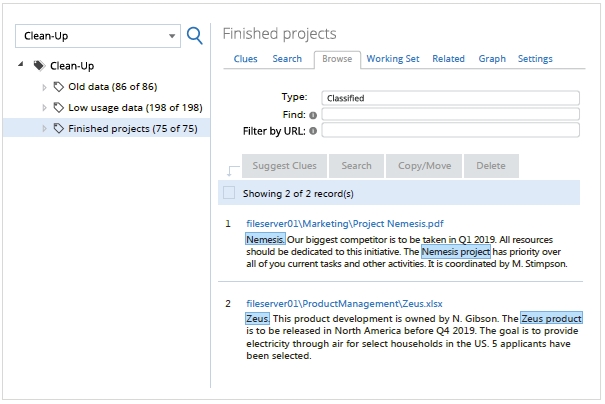Click the info icon next to Filter by URL
The height and width of the screenshot is (404, 605).
[314, 130]
